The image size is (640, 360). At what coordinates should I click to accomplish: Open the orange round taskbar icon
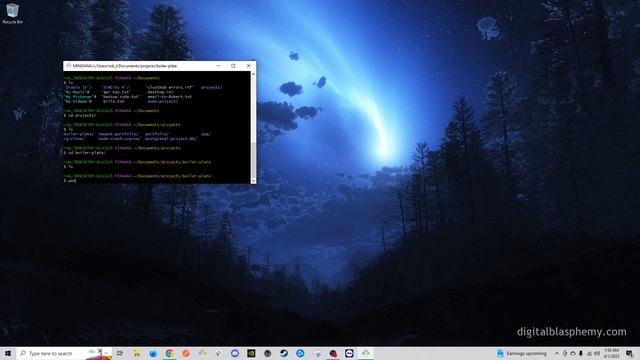click(186, 353)
